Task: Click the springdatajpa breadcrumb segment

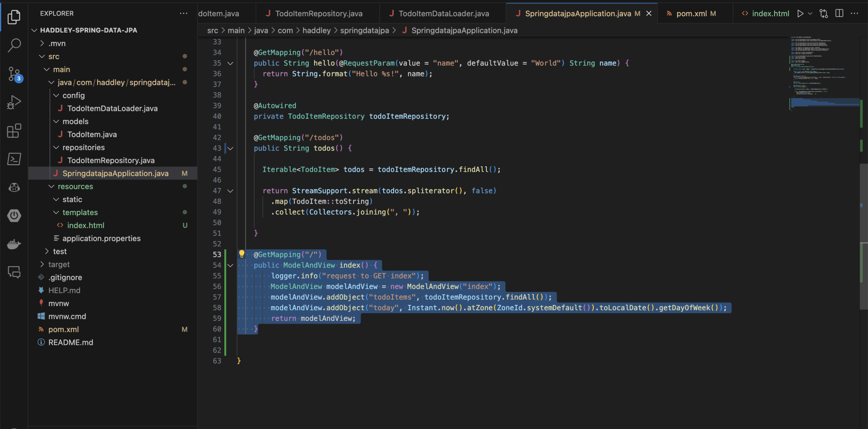Action: pyautogui.click(x=364, y=30)
